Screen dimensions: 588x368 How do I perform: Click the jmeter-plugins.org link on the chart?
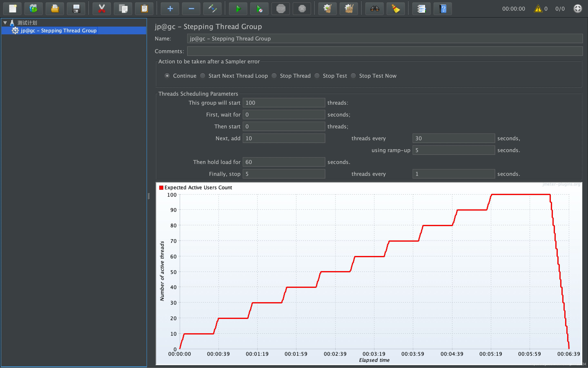pyautogui.click(x=561, y=184)
